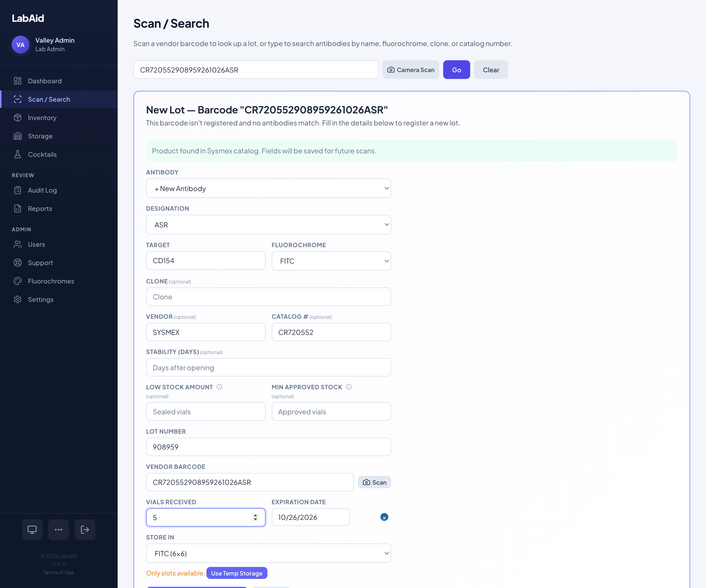Open the Designation ASR dropdown
Image resolution: width=706 pixels, height=588 pixels.
point(268,225)
